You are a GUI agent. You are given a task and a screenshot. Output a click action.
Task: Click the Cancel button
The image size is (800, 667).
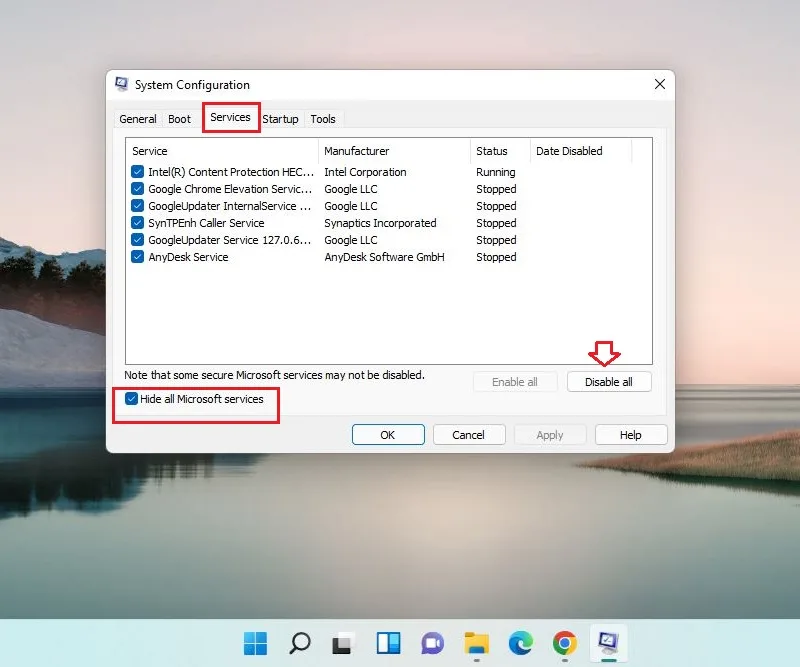(468, 435)
